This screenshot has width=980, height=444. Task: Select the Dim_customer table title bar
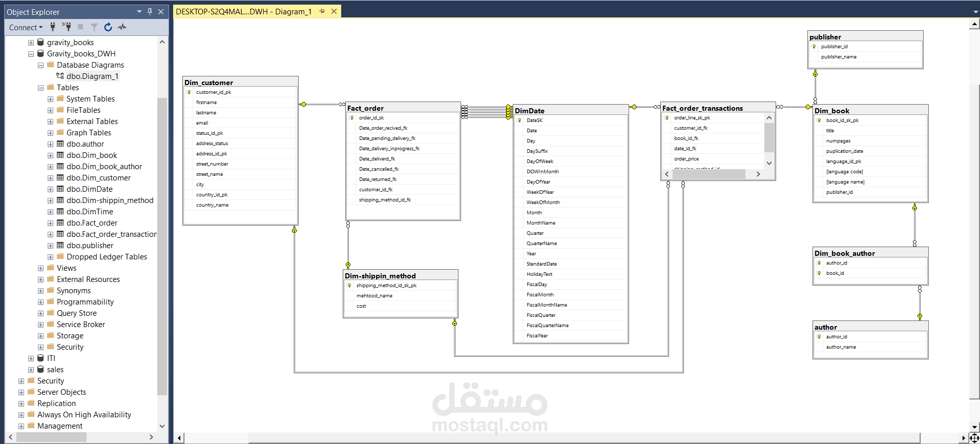[x=240, y=82]
